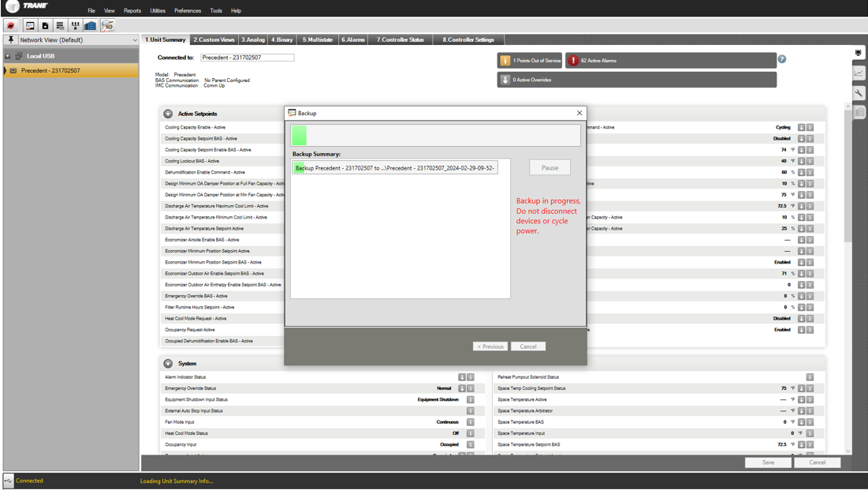Open the Reports menu
The height and width of the screenshot is (490, 868).
click(x=132, y=10)
